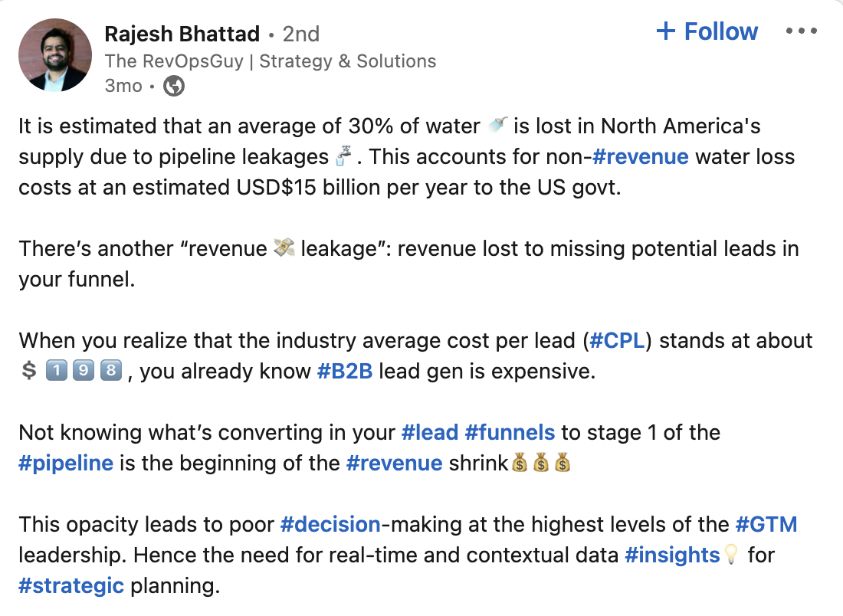Click the first #revenue hashtag
This screenshot has height=616, width=843.
[641, 157]
